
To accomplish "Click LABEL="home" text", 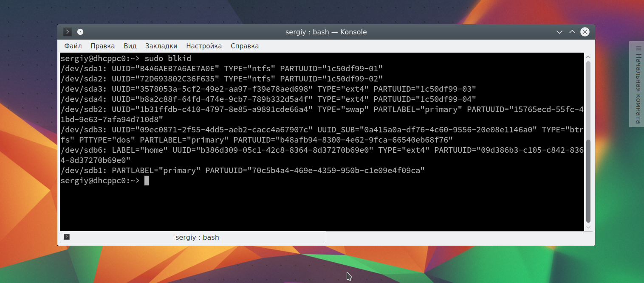I will (x=140, y=150).
